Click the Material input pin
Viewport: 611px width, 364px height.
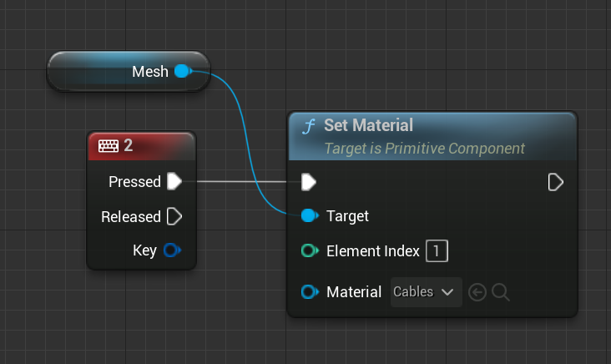(x=309, y=292)
